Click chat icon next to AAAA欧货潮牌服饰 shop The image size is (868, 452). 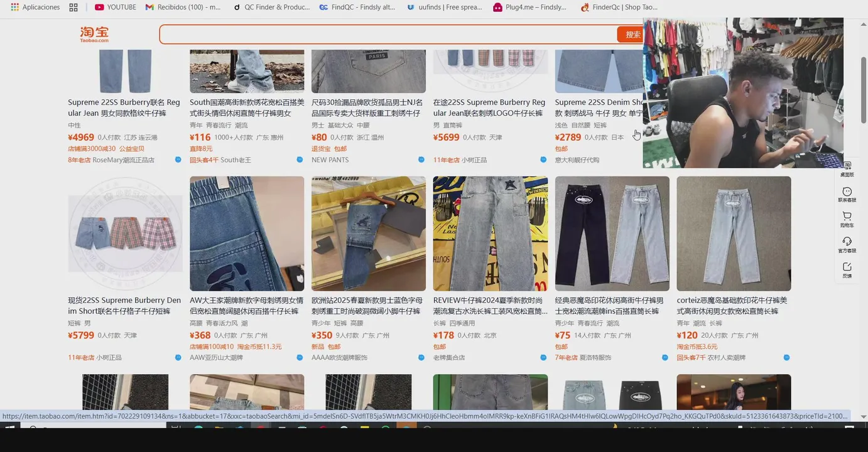421,357
